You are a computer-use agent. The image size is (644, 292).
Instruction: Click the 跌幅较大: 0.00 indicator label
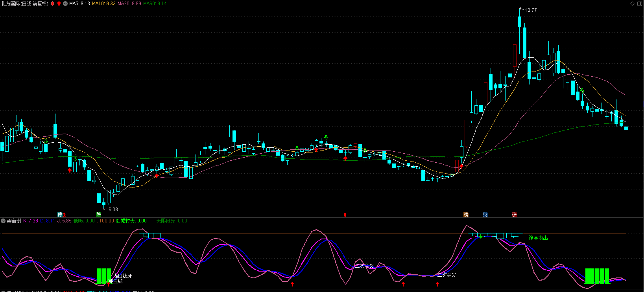pyautogui.click(x=131, y=221)
